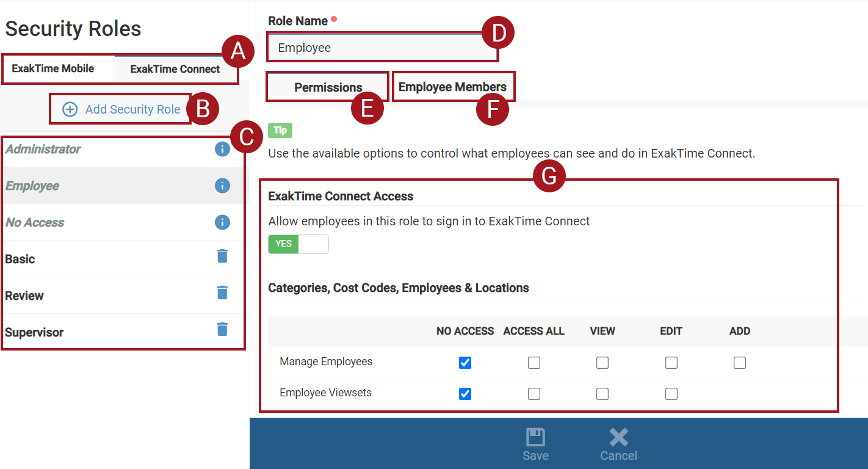Check the Add box for Manage Employees

(x=740, y=363)
